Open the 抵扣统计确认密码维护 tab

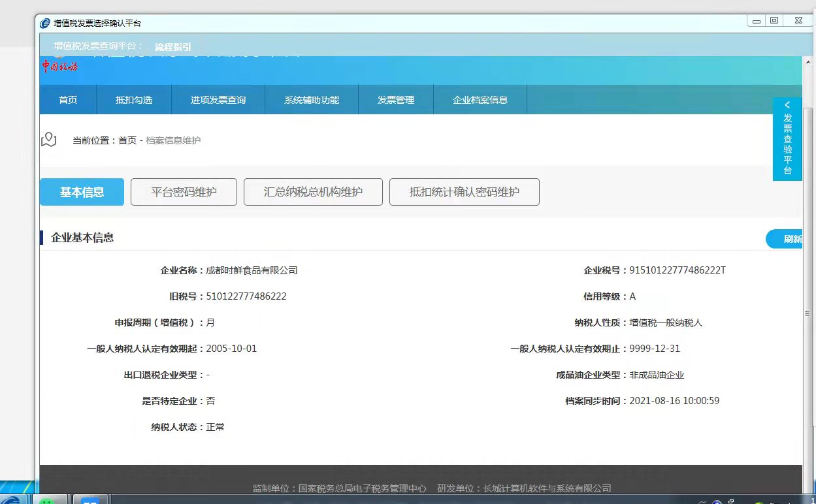[464, 192]
